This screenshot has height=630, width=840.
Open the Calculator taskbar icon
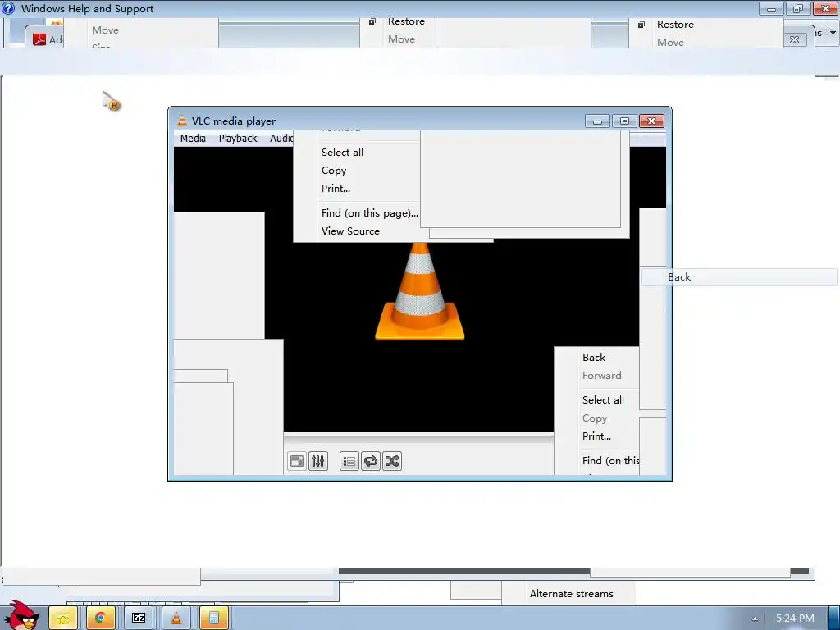pyautogui.click(x=214, y=619)
